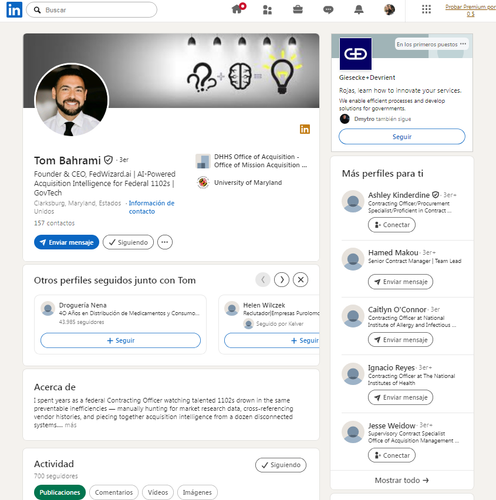Viewport: 496px width, 500px height.
Task: Expand the Acerca de text with más
Action: pyautogui.click(x=70, y=425)
